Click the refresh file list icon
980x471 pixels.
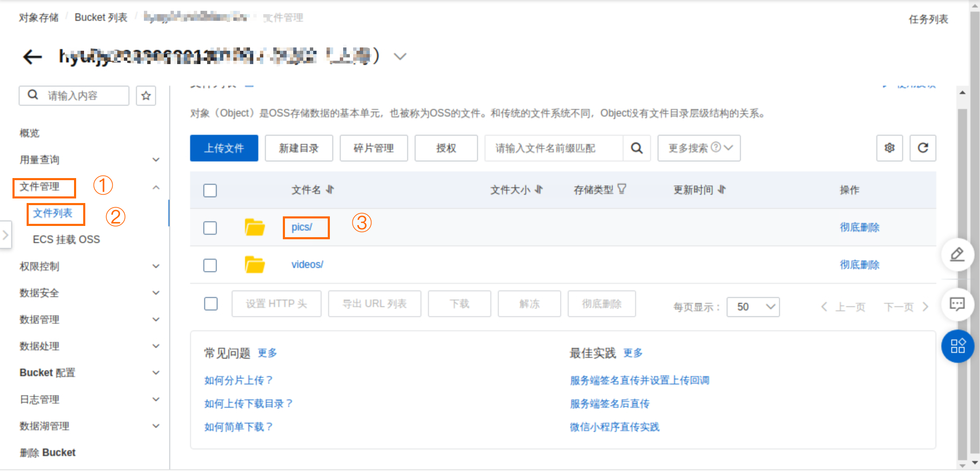[923, 148]
